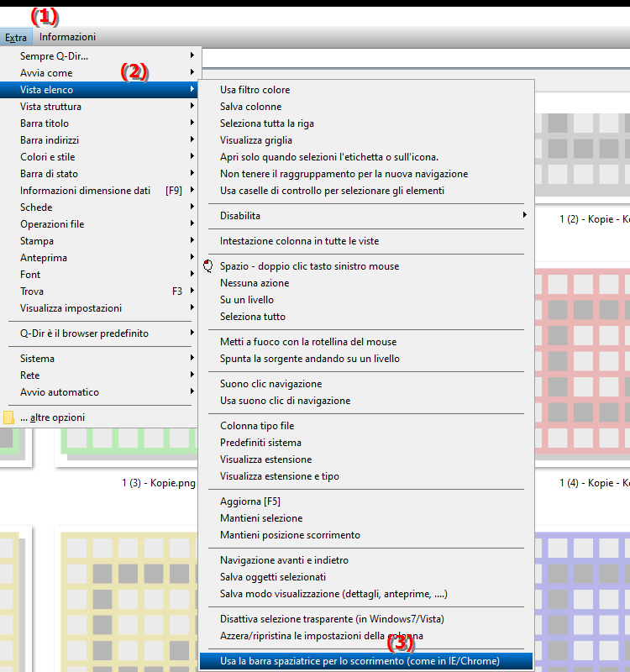Open the Stampa submenu
Screen dimensions: 630x672
(98, 241)
